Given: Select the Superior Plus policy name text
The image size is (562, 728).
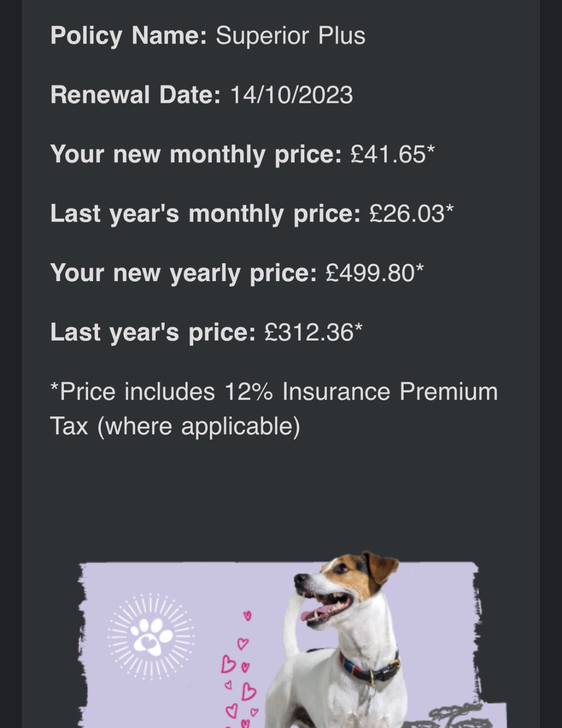Looking at the screenshot, I should pos(291,36).
